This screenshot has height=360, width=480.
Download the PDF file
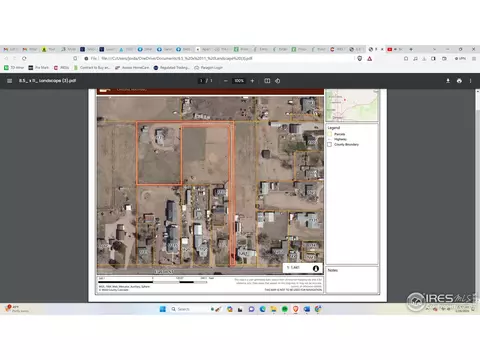coord(448,81)
